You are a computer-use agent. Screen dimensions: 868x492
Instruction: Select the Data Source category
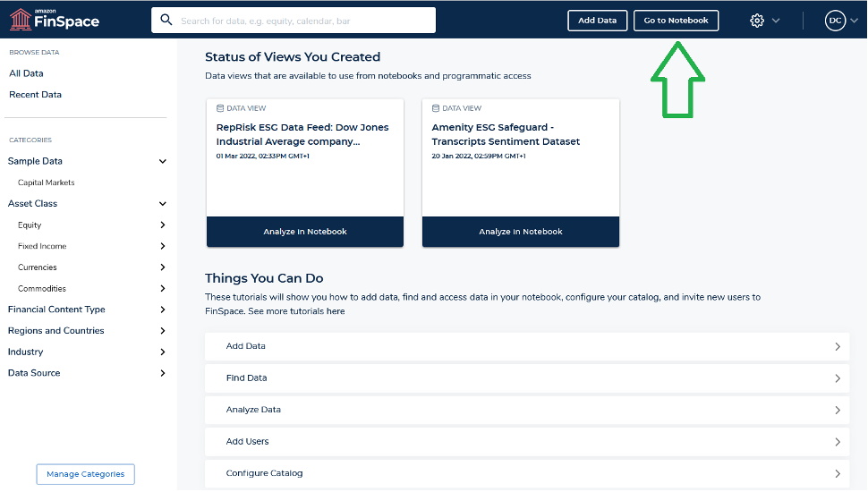(34, 373)
